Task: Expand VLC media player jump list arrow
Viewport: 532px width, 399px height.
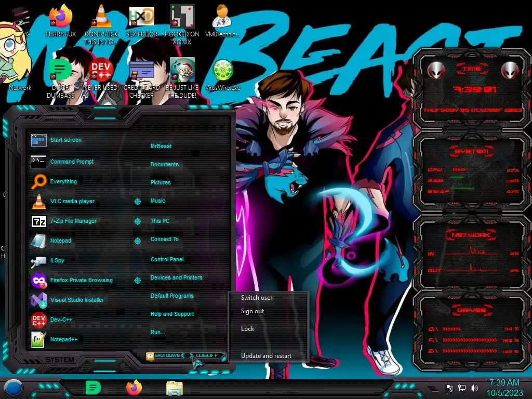Action: pos(137,202)
